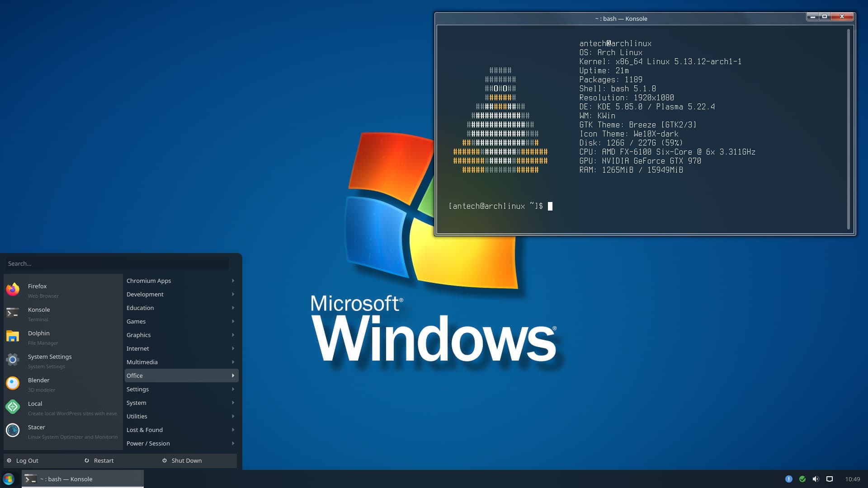Close the Konsole window

pyautogui.click(x=842, y=17)
